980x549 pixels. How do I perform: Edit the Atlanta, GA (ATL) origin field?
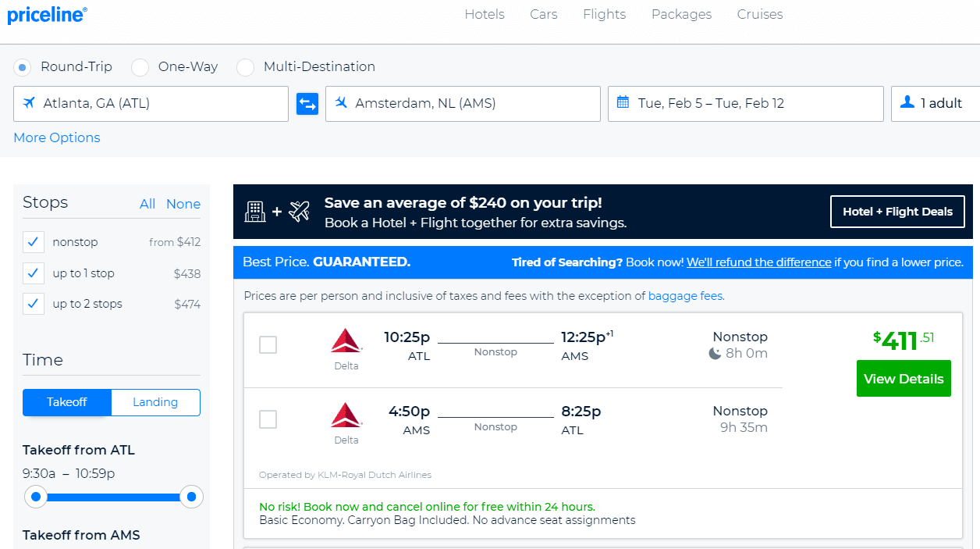[x=151, y=104]
